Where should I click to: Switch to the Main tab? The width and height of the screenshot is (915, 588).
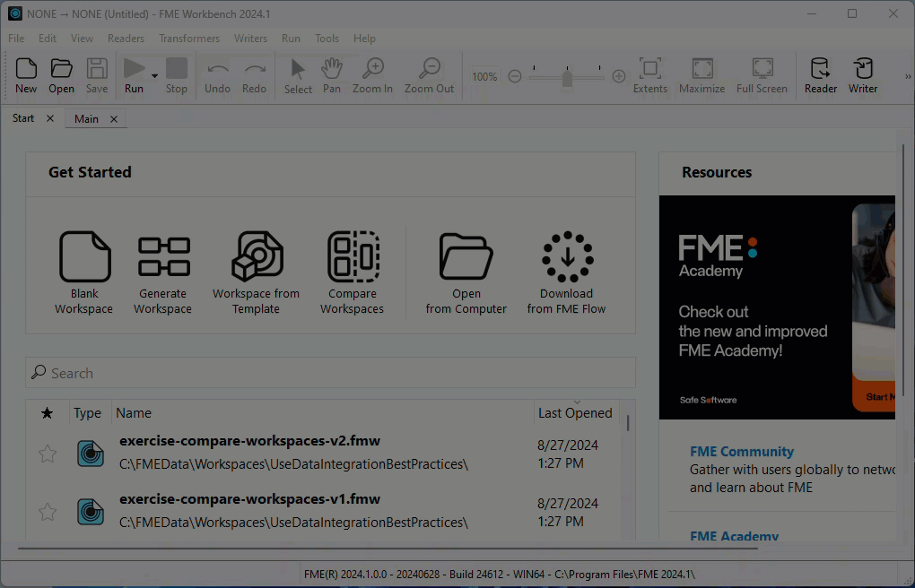(86, 118)
